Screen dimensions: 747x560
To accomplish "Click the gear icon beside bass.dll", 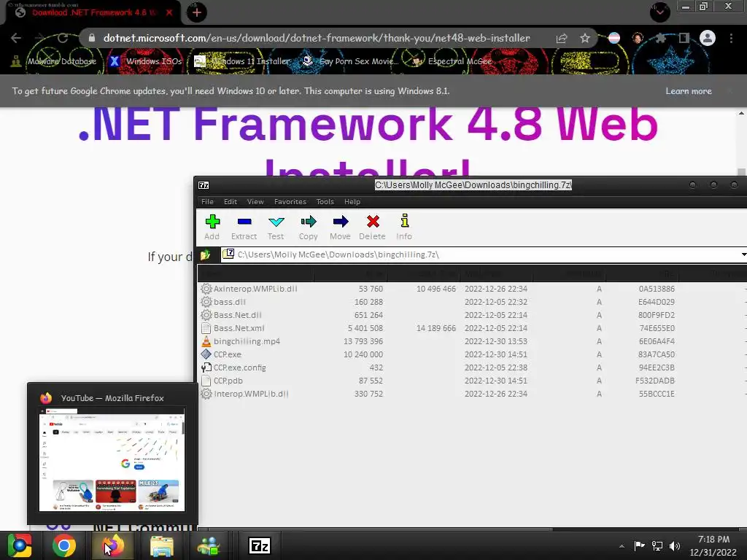I will pos(206,302).
